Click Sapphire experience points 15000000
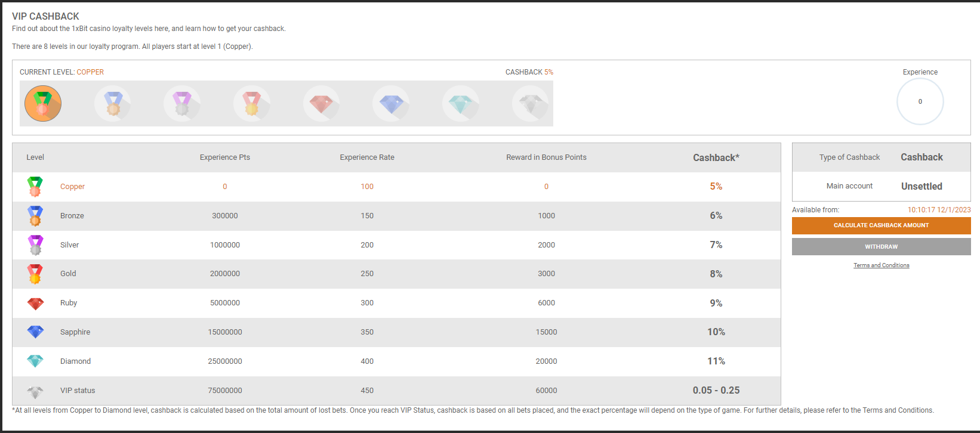This screenshot has height=433, width=980. (225, 332)
